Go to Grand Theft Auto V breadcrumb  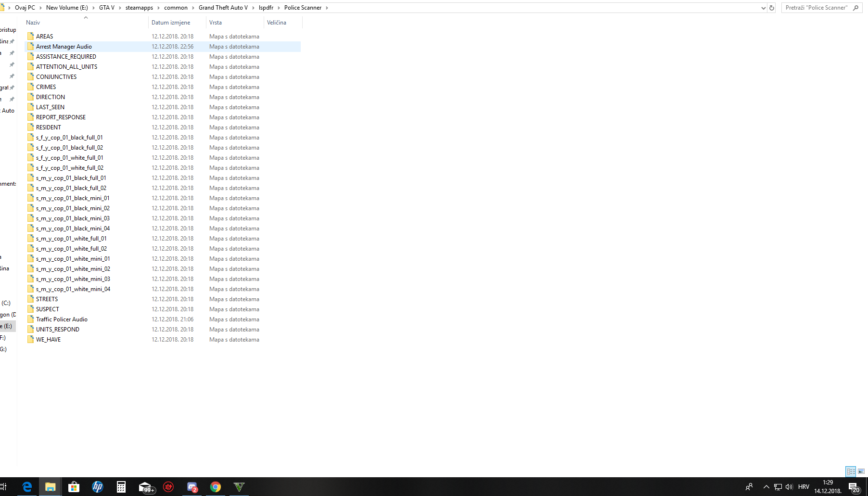[x=223, y=8]
